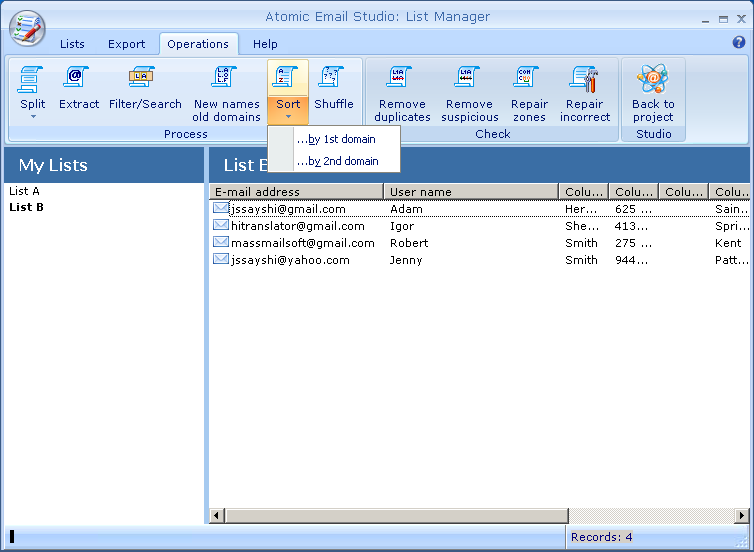This screenshot has width=754, height=552.
Task: Click Repair zones icon
Action: pos(526,77)
